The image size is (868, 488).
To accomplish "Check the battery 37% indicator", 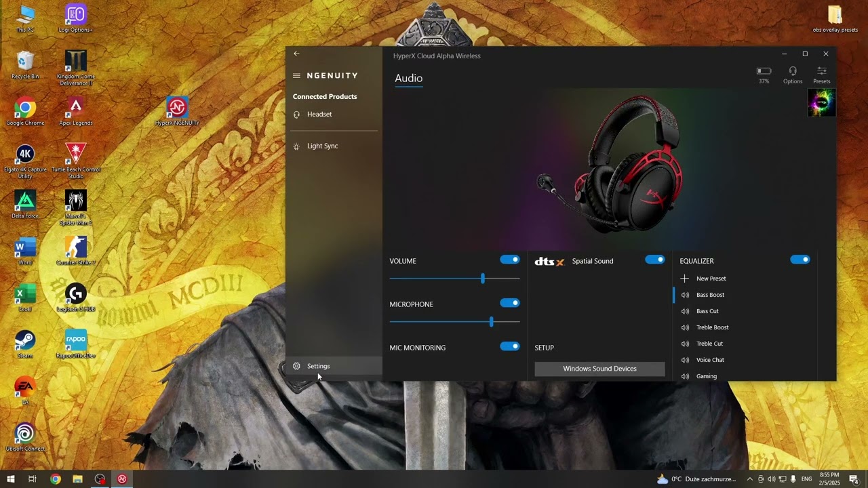I will [x=764, y=75].
